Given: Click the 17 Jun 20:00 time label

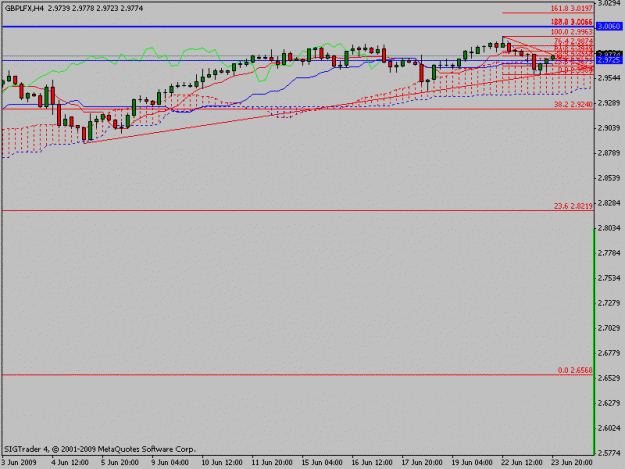Looking at the screenshot, I should 422,462.
